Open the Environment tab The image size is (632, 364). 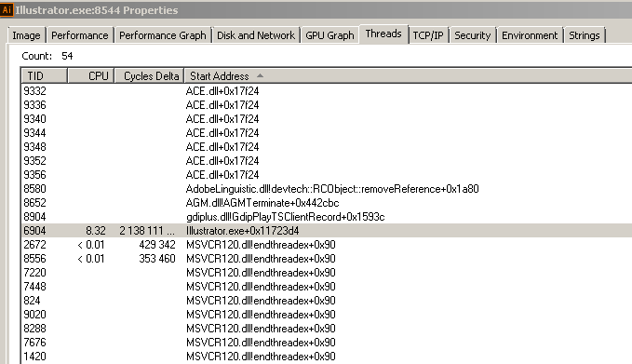click(530, 35)
